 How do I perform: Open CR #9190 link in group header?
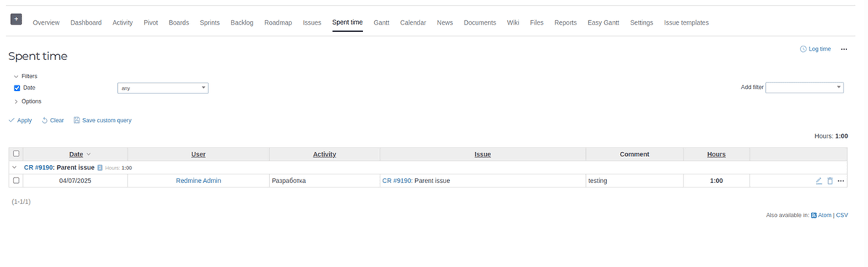(38, 167)
